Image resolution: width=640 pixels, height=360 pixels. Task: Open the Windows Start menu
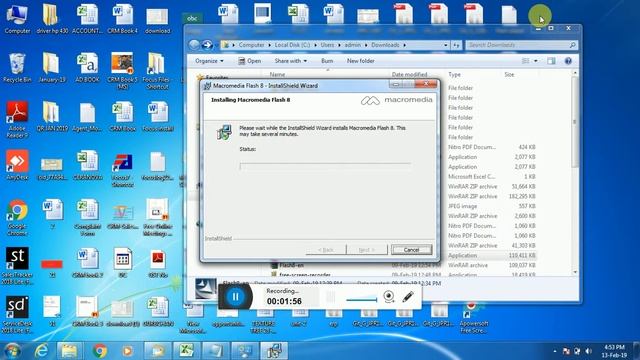coord(12,351)
